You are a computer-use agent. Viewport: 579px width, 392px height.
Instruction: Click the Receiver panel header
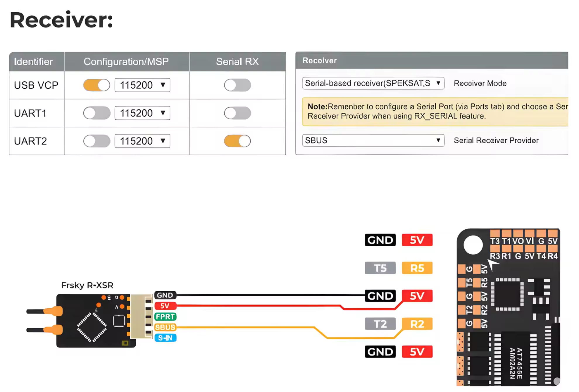coord(432,60)
